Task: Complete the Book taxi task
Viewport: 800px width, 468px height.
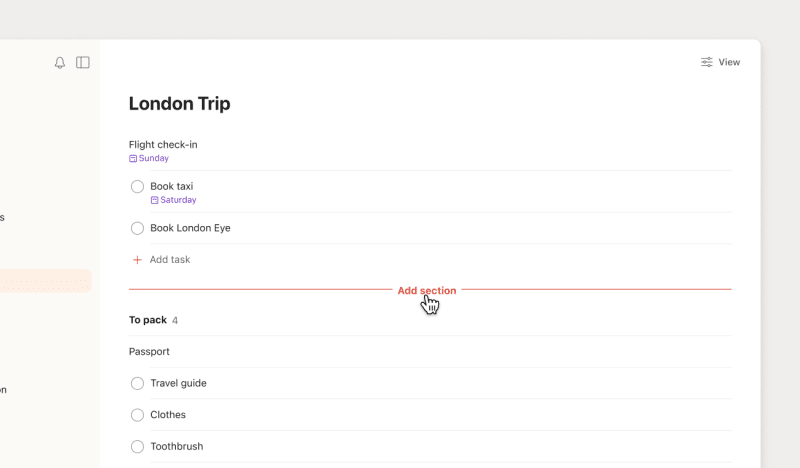Action: pos(138,187)
